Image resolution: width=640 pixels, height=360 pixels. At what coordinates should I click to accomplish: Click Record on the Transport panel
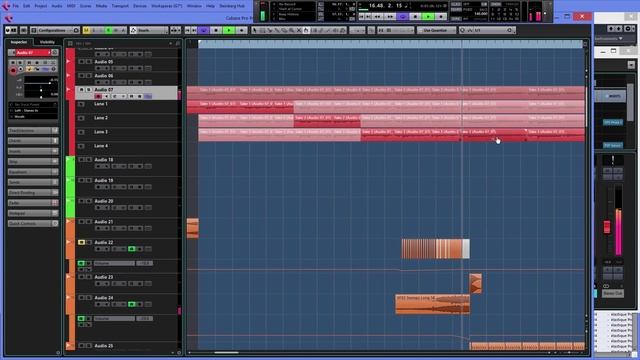click(x=441, y=17)
